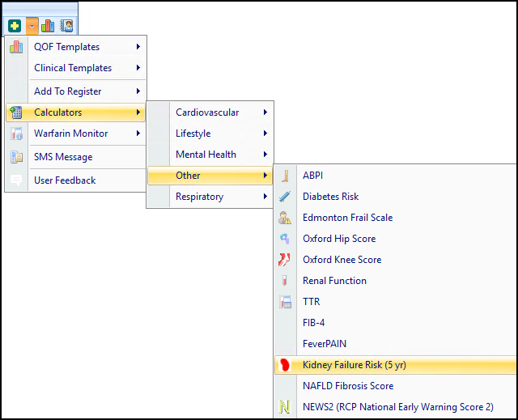This screenshot has height=420, width=518.
Task: Expand the Cardiovascular submenu arrow
Action: coord(265,112)
